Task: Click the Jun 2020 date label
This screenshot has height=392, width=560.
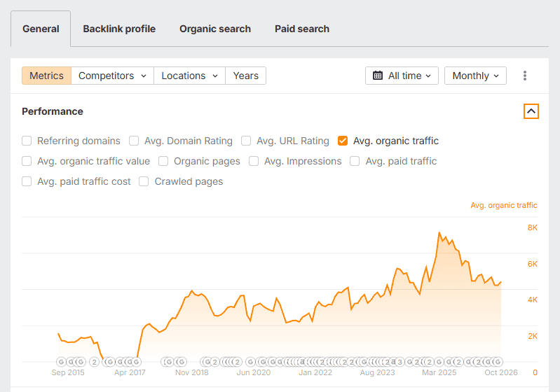Action: click(x=254, y=372)
